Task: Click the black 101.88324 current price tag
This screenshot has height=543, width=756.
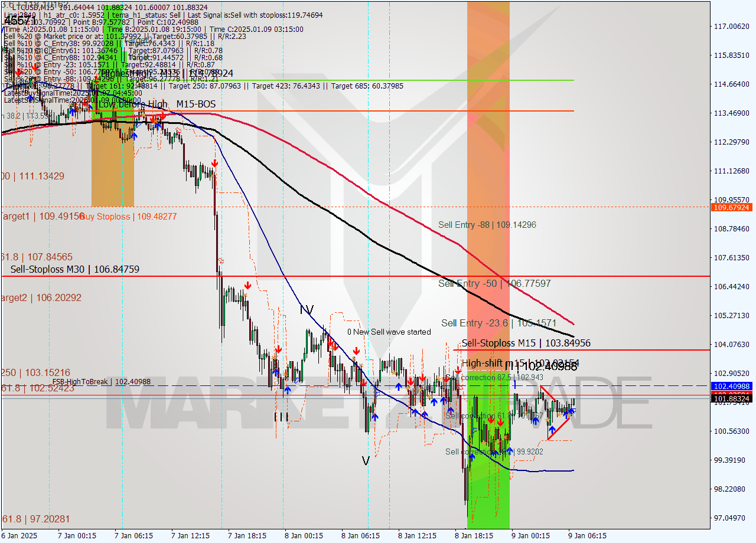Action: point(731,399)
